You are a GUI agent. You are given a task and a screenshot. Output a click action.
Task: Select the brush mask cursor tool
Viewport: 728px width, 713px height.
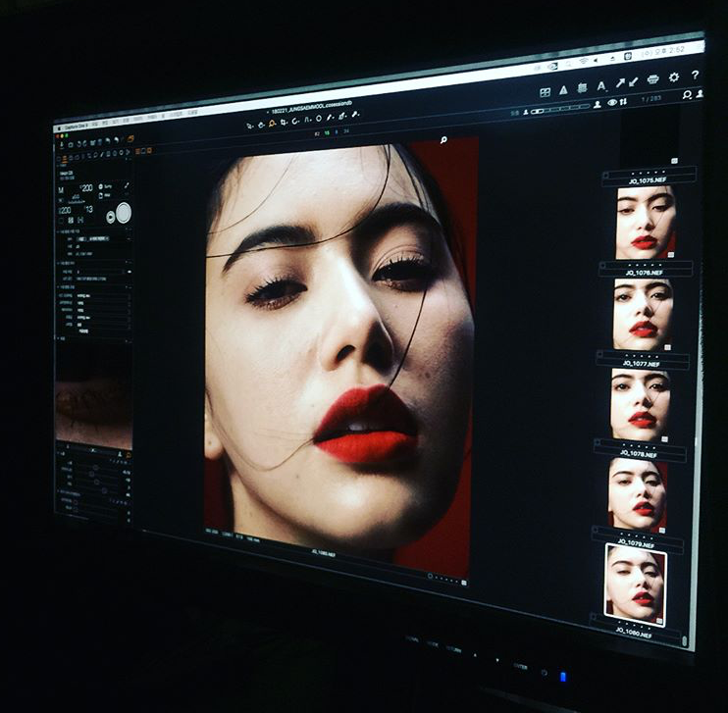(x=331, y=117)
